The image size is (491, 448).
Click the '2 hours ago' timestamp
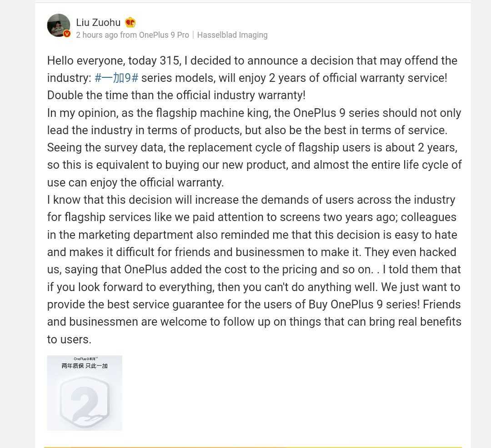click(x=97, y=35)
